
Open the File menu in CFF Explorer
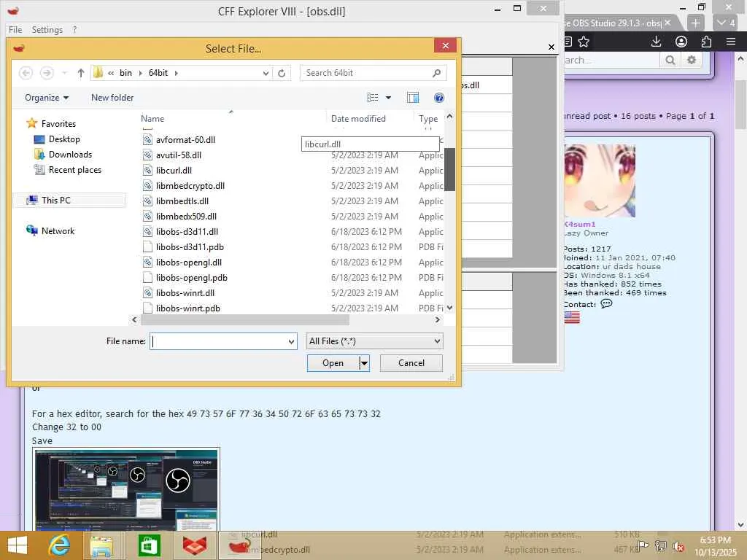(15, 29)
